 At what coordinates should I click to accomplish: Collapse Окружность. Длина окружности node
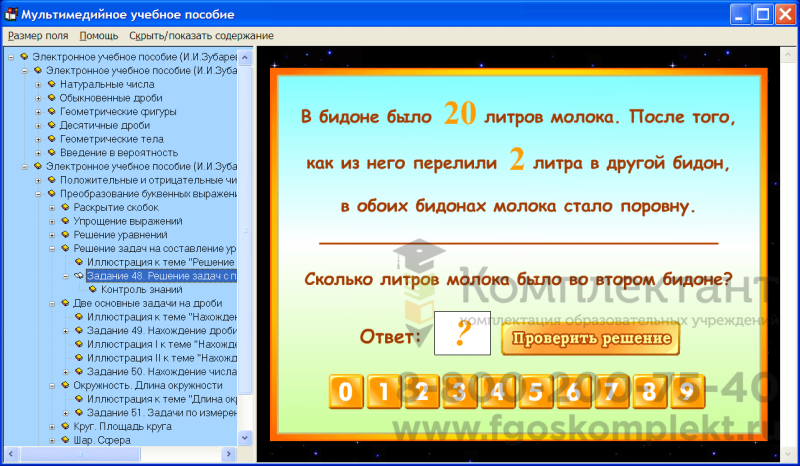tap(52, 386)
